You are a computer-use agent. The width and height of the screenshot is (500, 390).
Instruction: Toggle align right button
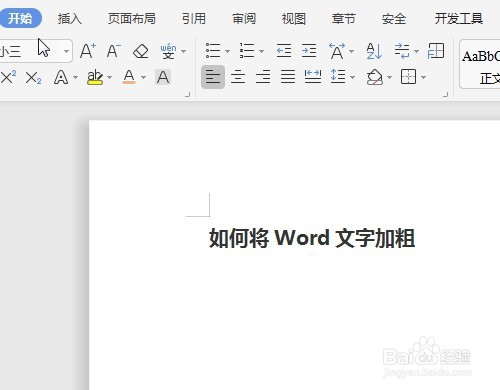click(263, 77)
